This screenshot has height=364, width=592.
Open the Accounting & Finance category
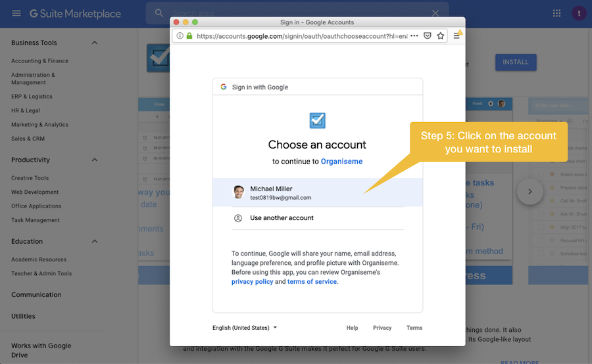point(39,61)
